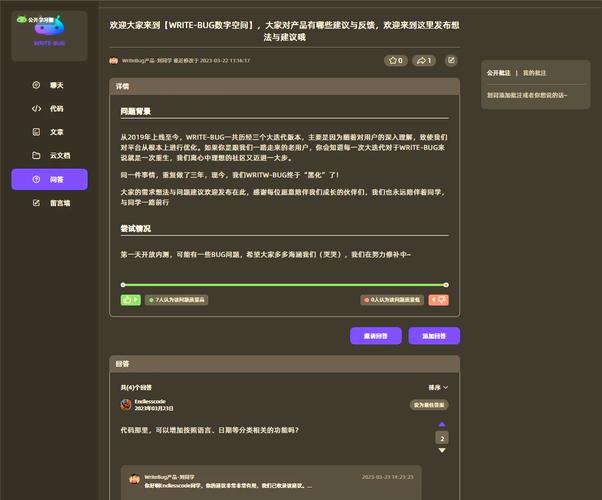Click the 7 people rated high quality label
Screen dimensions: 602x500
(x=177, y=300)
